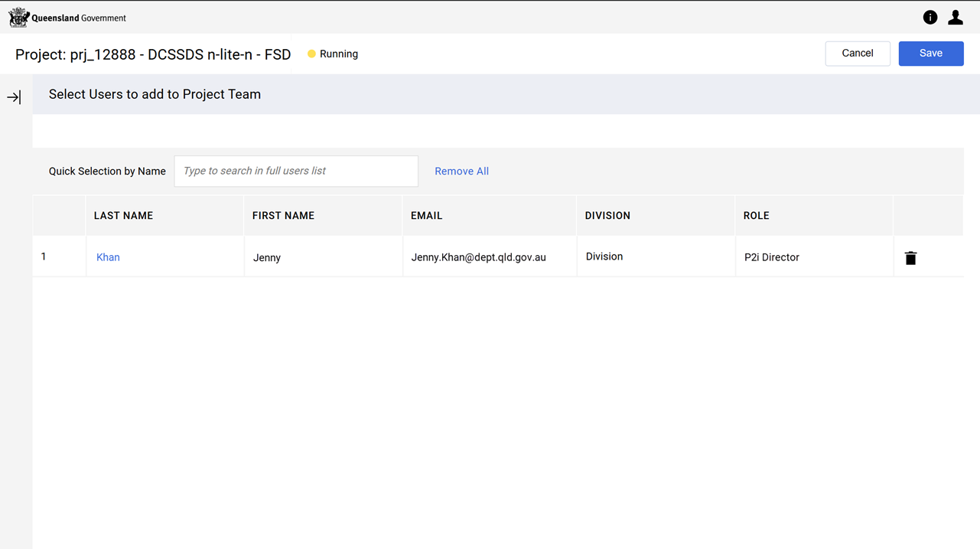980x549 pixels.
Task: Sort by FIRST NAME column header
Action: [x=283, y=216]
